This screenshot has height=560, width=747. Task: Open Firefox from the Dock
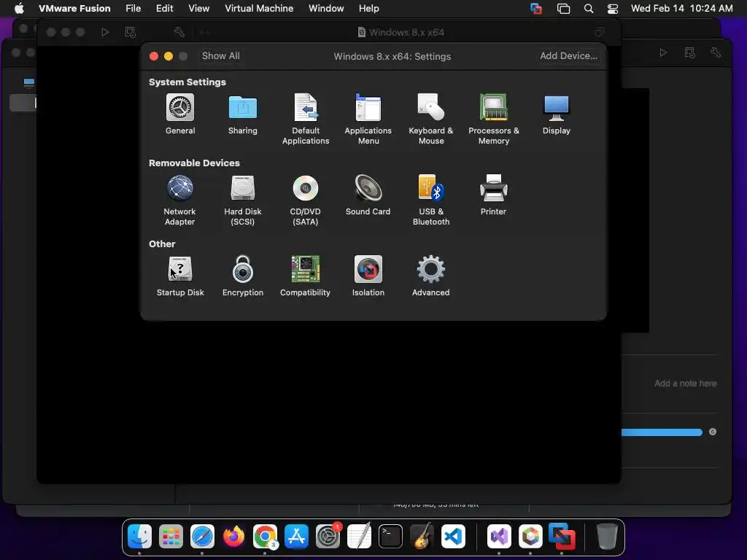coord(233,537)
